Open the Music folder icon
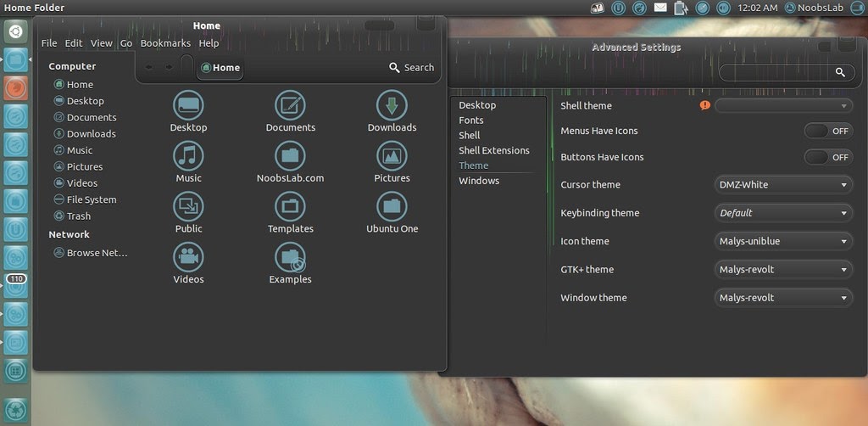The image size is (868, 426). pyautogui.click(x=188, y=156)
